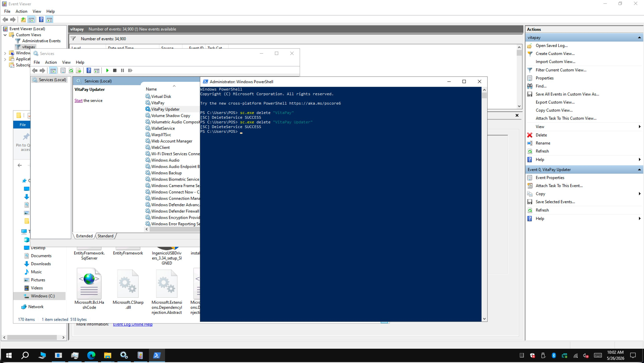Open Edge browser from taskbar
This screenshot has height=363, width=644.
click(x=91, y=355)
